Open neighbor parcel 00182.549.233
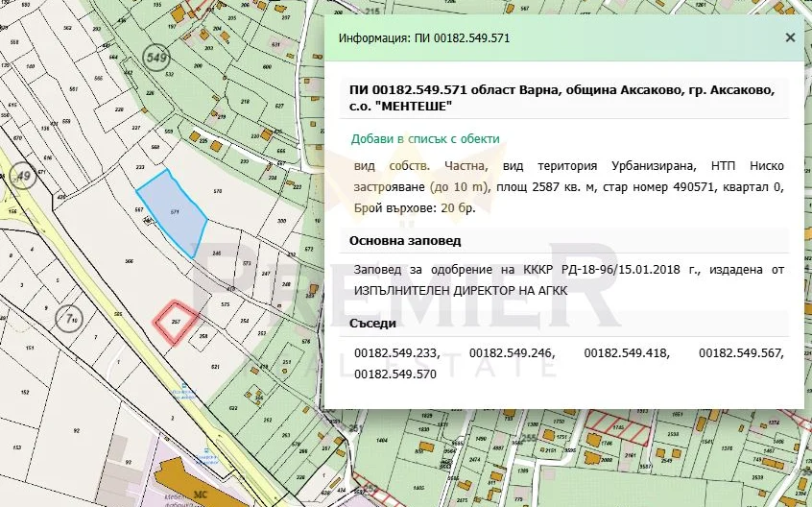Screen dimensions: 812x507 coord(396,353)
